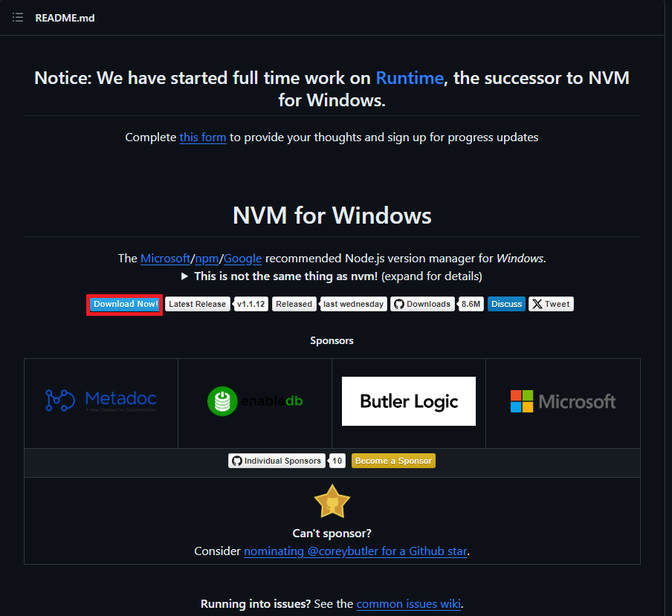
Task: Click the Become a Sponsor button
Action: (393, 461)
